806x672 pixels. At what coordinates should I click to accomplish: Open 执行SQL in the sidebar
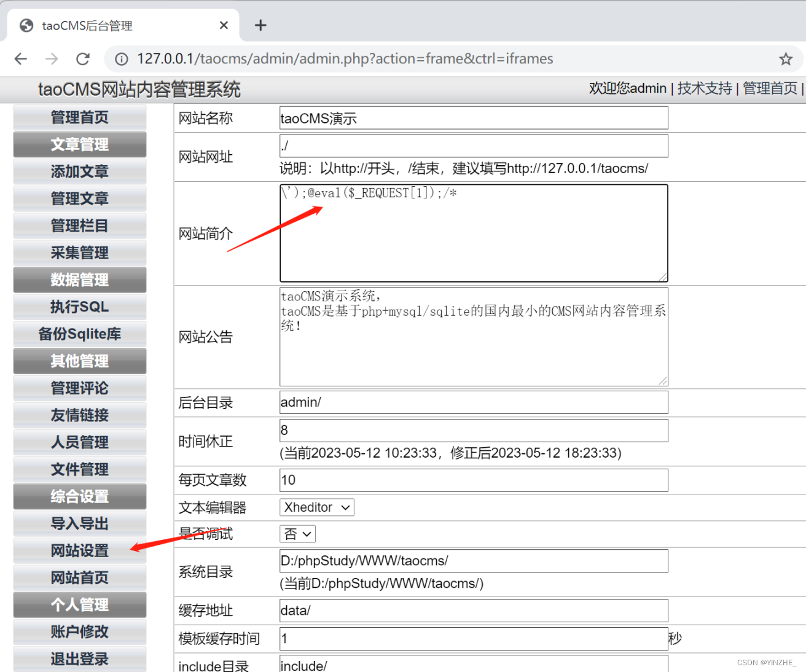(x=80, y=307)
